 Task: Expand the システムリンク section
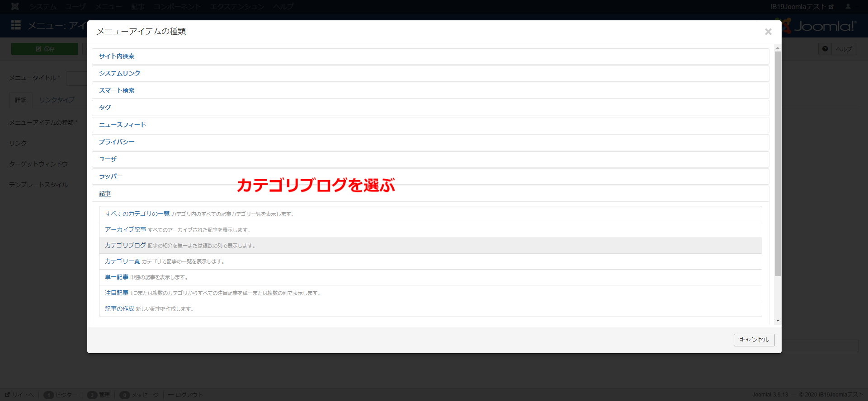[x=119, y=73]
